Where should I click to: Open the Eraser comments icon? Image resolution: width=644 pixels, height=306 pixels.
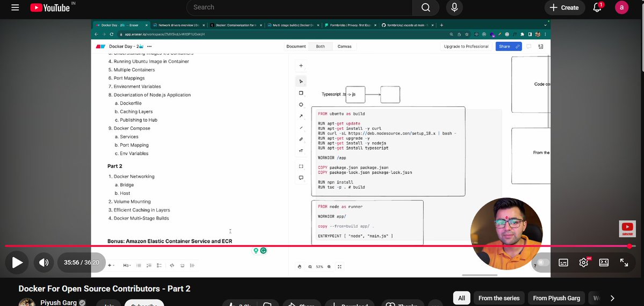pyautogui.click(x=529, y=46)
